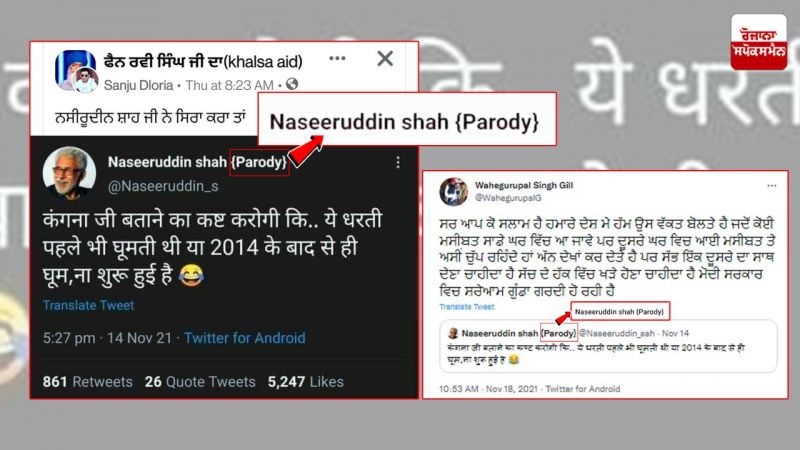Open Twitter for Android source link
The width and height of the screenshot is (800, 450).
pos(245,338)
